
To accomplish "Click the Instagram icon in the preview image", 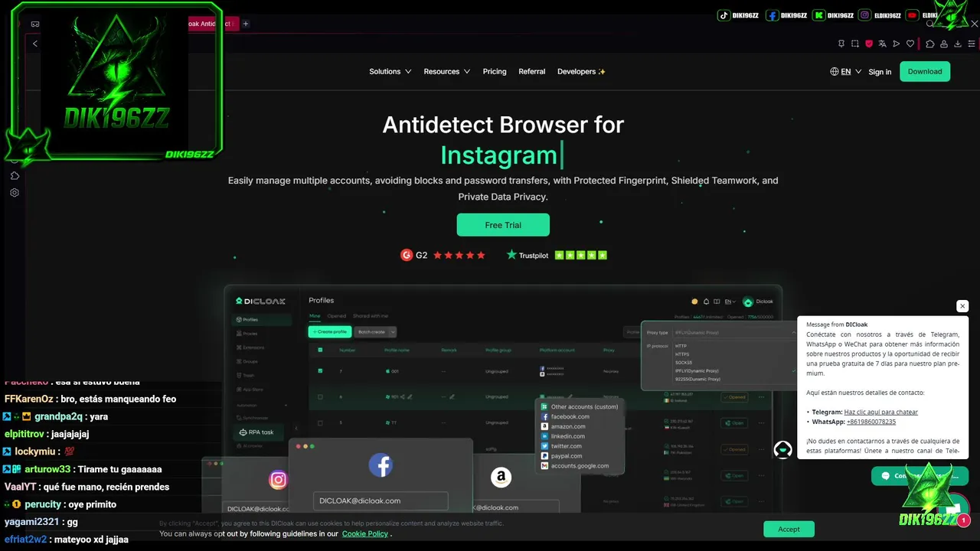I will (278, 480).
